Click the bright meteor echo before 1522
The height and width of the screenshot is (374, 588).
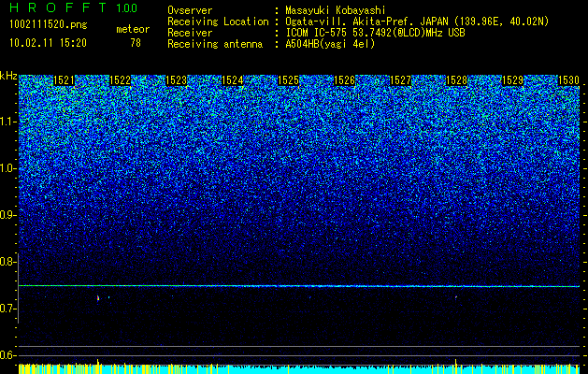pos(98,298)
